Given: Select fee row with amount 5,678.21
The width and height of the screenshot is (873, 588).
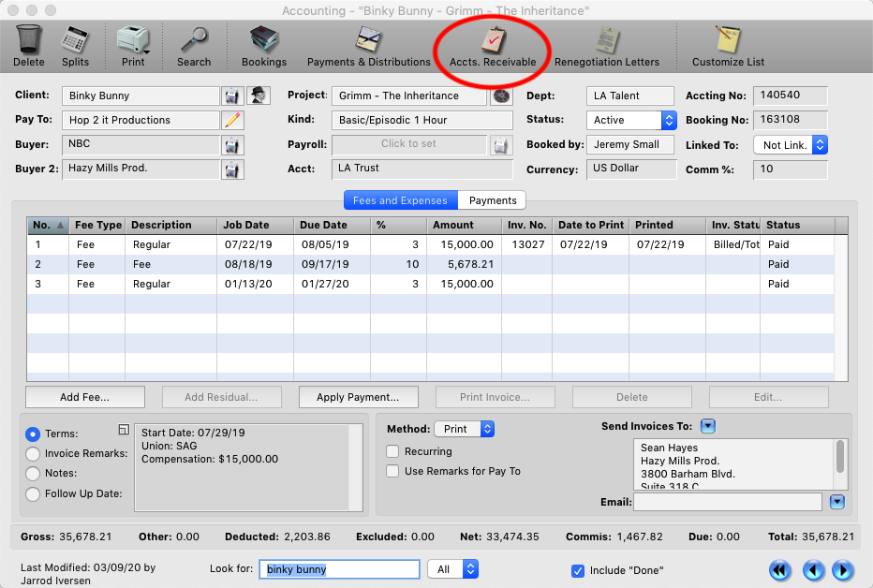Looking at the screenshot, I should point(430,264).
